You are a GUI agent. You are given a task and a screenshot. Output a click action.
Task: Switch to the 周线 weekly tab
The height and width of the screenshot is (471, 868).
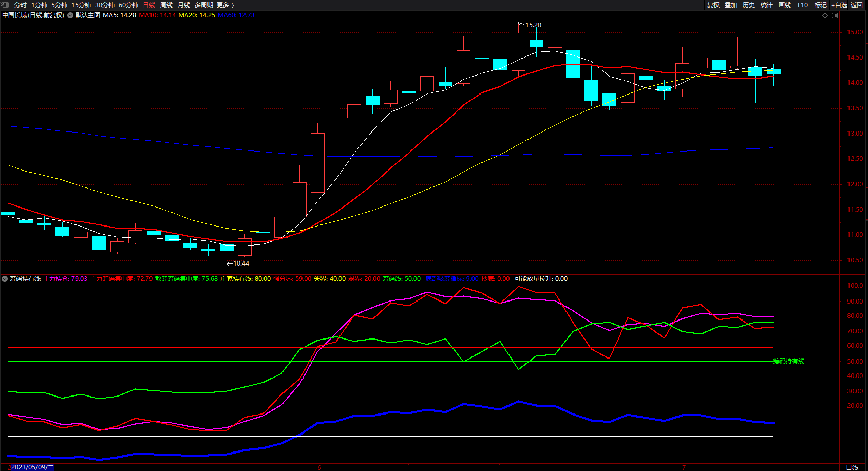coord(166,5)
